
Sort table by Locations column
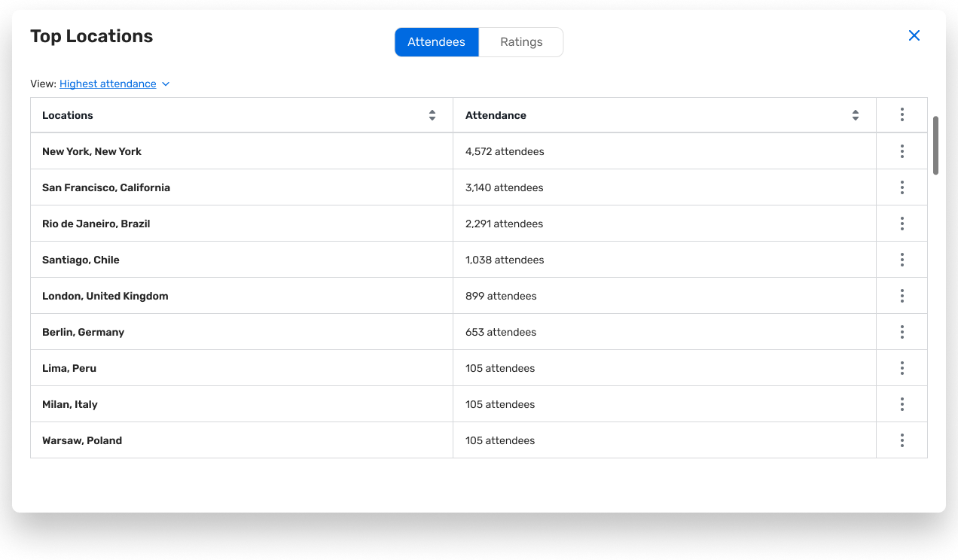pyautogui.click(x=432, y=115)
